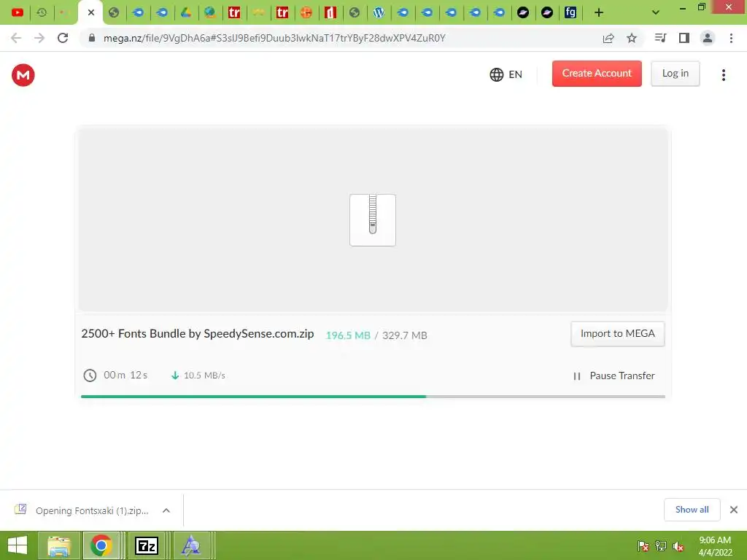
Task: Expand Fontsxaki download options arrow
Action: [166, 510]
